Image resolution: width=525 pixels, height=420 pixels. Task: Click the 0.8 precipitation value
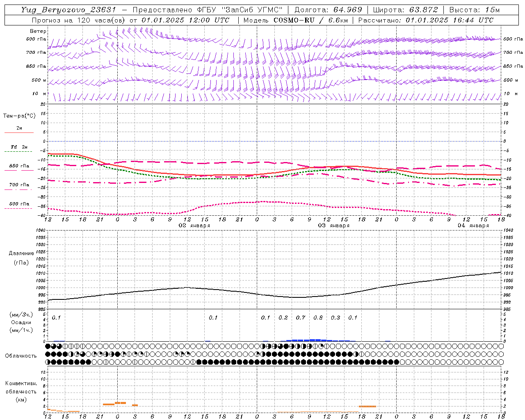[x=318, y=317]
